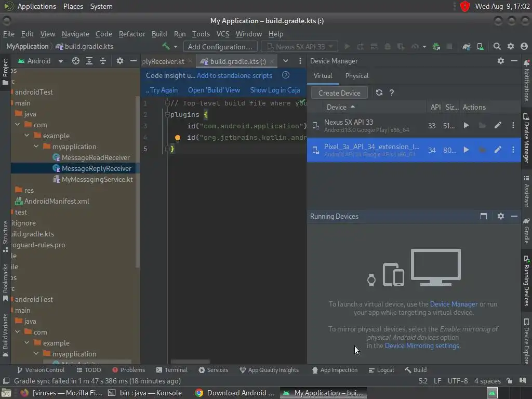
Task: Open the Refactor menu
Action: pos(132,34)
